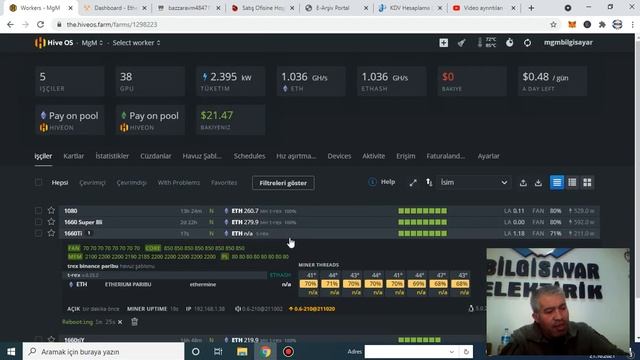Open the İşçiler tab
Screen dimensions: 640x360
tap(43, 156)
